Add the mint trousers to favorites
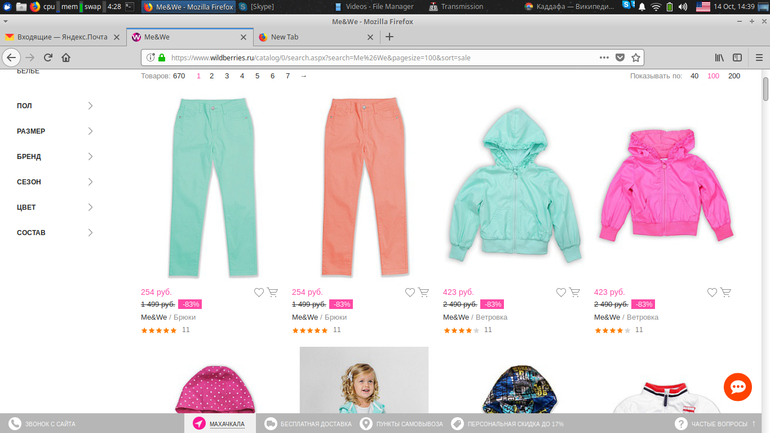The image size is (770, 433). coord(259,293)
